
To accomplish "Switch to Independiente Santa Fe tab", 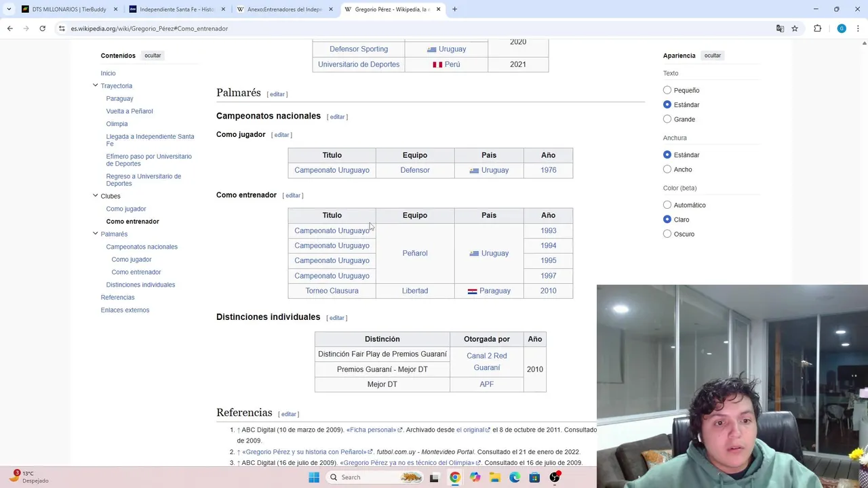I will point(177,9).
